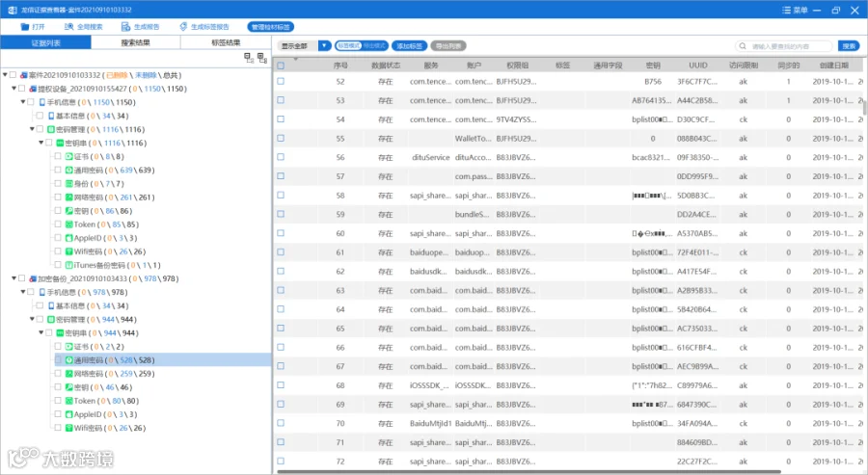Collapse the 密码管理 (0\1116\1116) node

[32, 129]
